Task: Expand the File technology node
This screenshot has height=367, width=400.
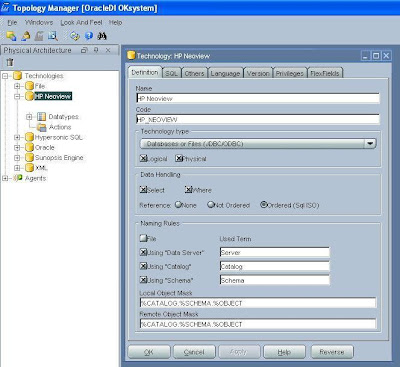Action: 17,86
